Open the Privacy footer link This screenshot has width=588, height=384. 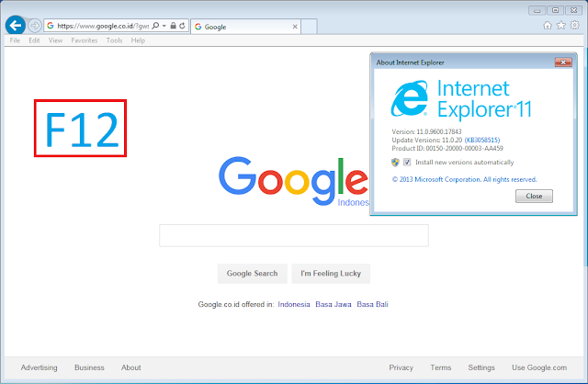(x=401, y=367)
